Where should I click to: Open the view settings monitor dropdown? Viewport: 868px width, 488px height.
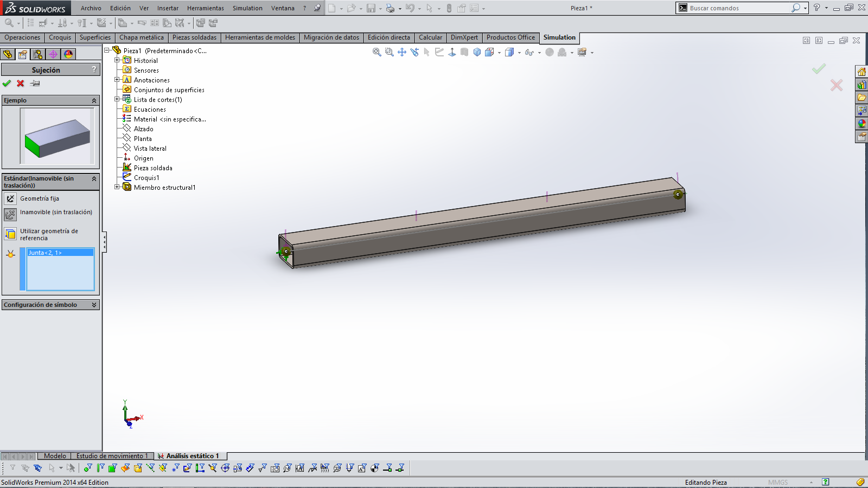click(592, 53)
